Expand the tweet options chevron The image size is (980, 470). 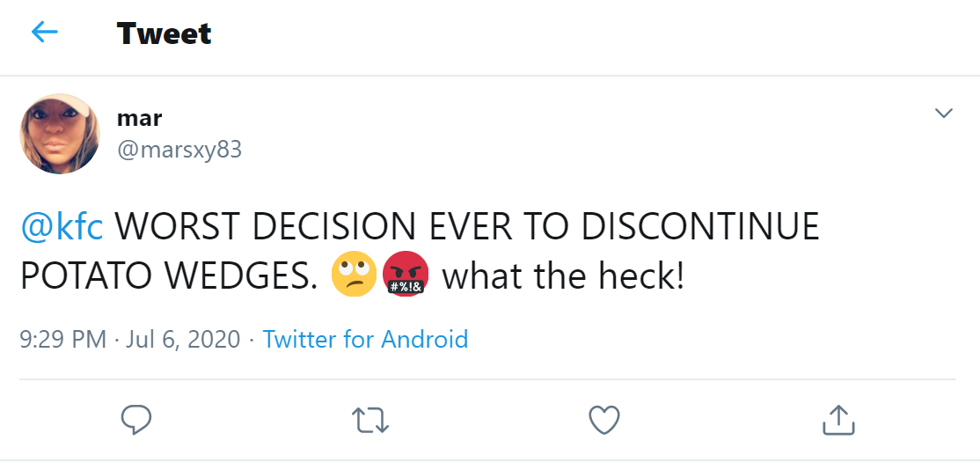pyautogui.click(x=943, y=114)
